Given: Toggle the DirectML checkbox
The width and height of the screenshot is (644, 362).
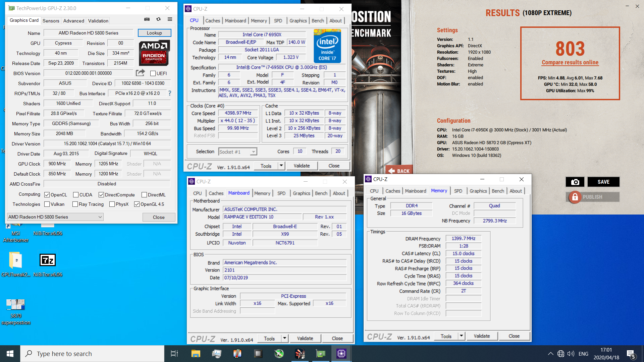Looking at the screenshot, I should 144,195.
